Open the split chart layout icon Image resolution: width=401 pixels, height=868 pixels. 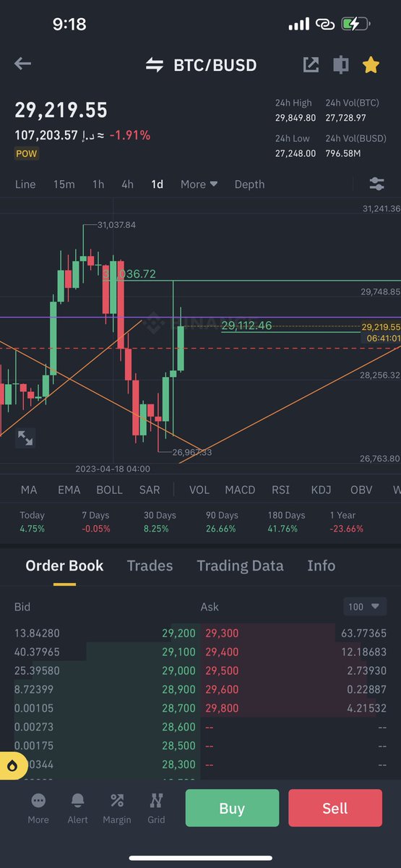click(x=340, y=65)
